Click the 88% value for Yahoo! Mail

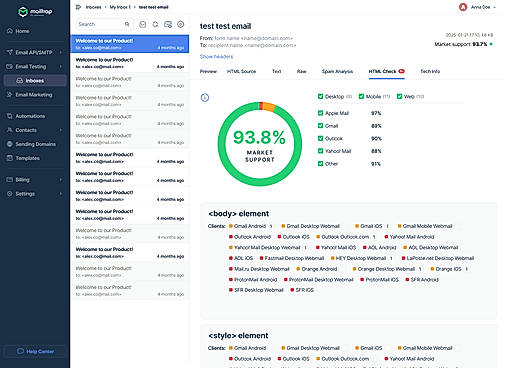[x=376, y=151]
